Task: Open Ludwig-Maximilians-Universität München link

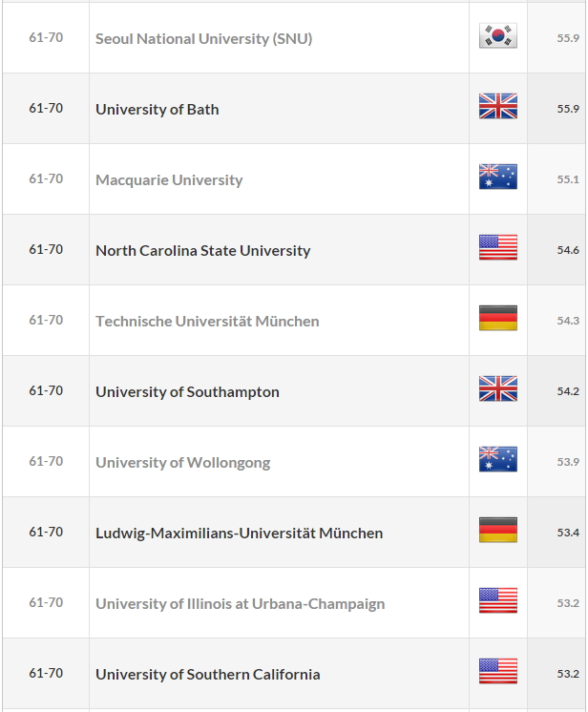Action: coord(239,534)
